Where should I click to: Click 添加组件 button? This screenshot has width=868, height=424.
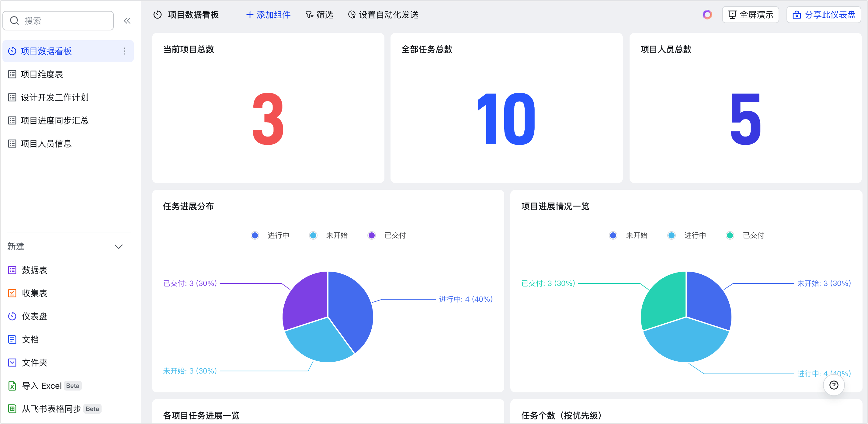[269, 15]
